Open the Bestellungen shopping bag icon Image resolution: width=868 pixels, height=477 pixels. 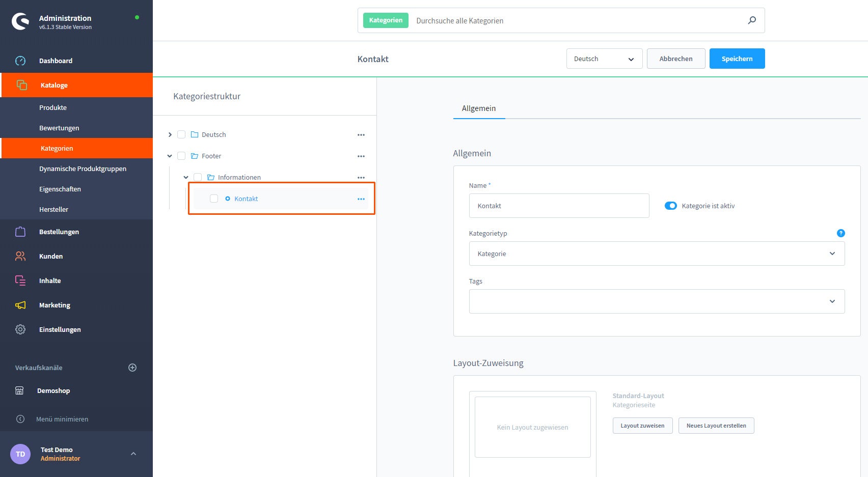[20, 232]
